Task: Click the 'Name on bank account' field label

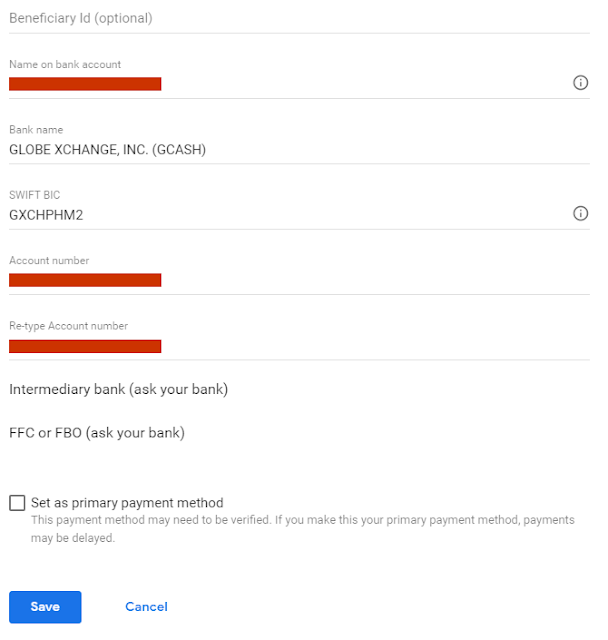Action: [x=65, y=65]
